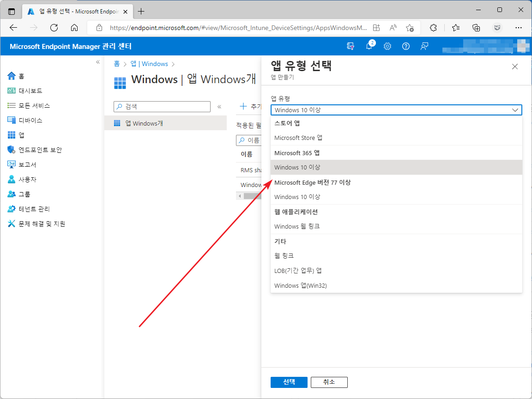The height and width of the screenshot is (399, 532).
Task: Open Reports (보고서) in sidebar
Action: click(x=22, y=164)
